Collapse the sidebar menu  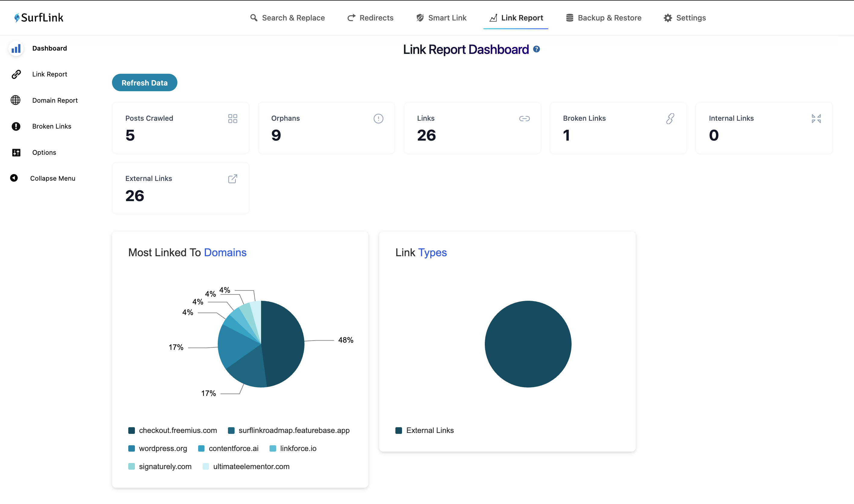[x=42, y=178]
